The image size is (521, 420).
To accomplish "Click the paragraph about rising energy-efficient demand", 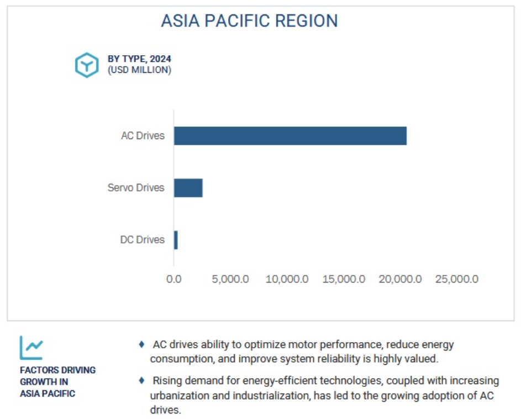I will pos(324,395).
